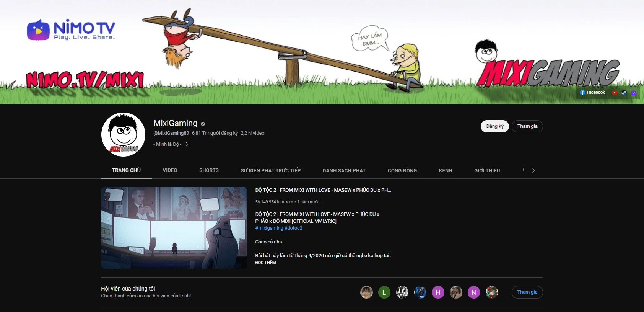Screen dimensions: 644x312
Task: Expand video description with ĐỌC THÊM
Action: tap(265, 263)
